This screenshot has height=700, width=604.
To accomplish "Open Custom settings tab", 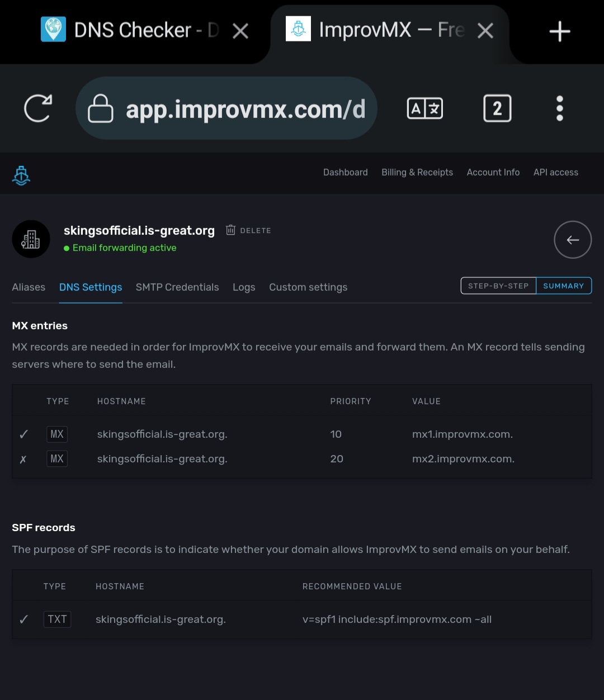I will [308, 287].
